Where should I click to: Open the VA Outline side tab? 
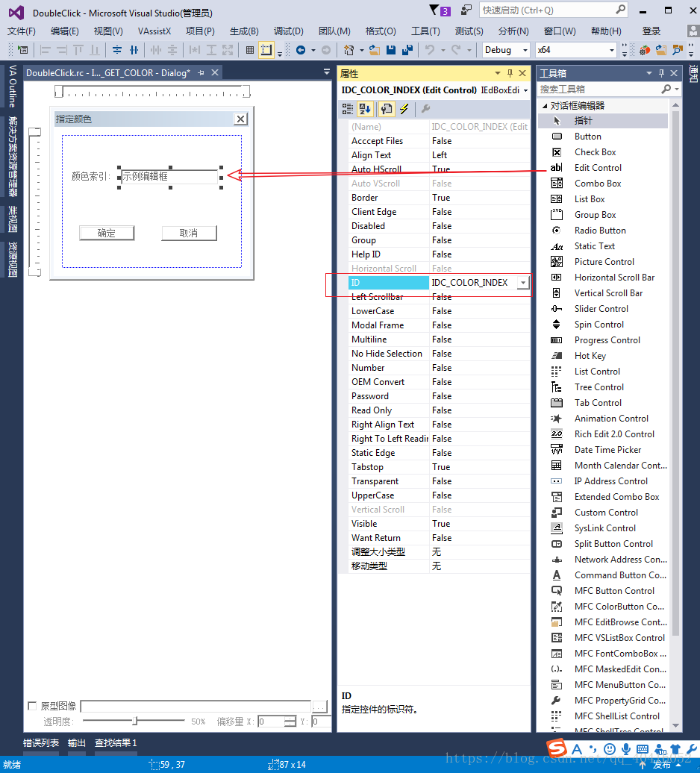[x=13, y=86]
